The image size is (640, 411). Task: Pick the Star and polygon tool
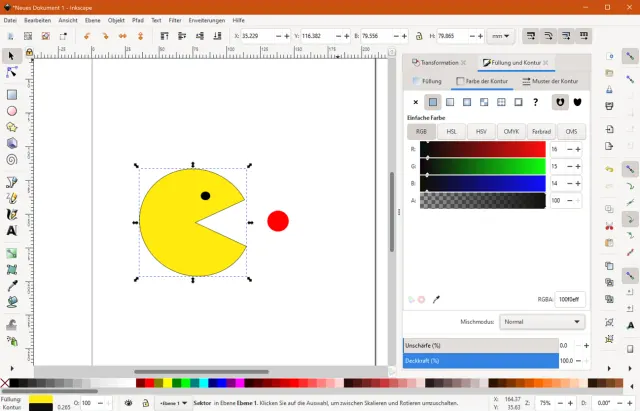12,127
